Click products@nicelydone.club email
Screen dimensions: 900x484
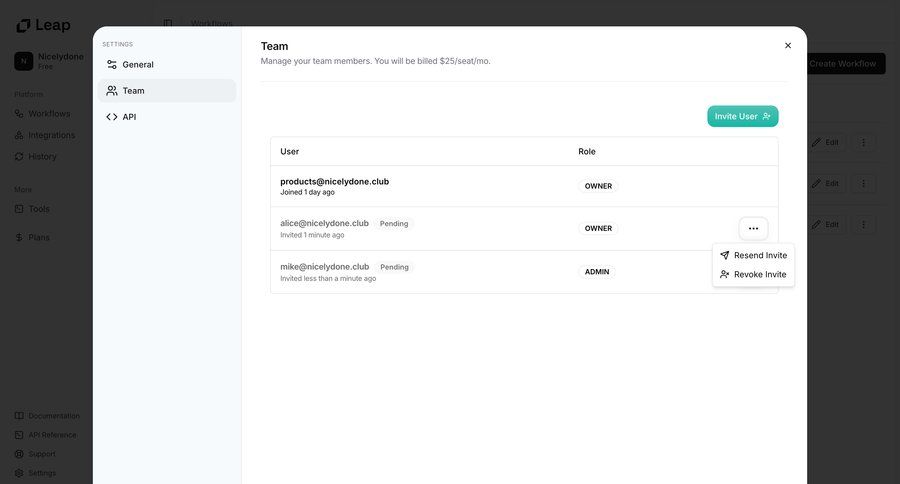335,181
